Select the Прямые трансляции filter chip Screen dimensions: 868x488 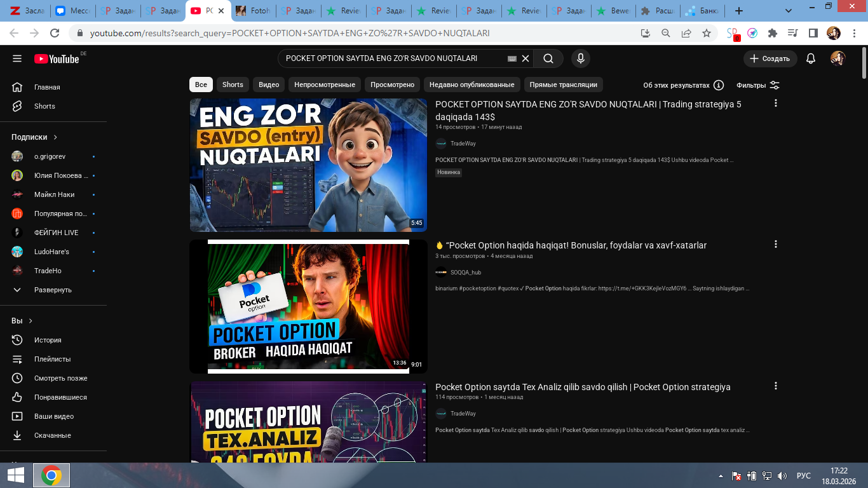(563, 85)
